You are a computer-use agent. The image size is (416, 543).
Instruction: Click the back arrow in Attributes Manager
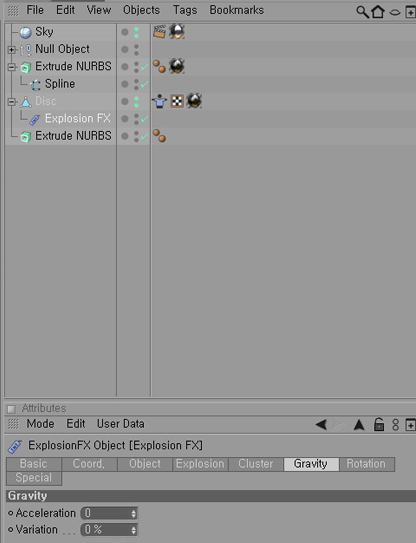click(x=321, y=424)
